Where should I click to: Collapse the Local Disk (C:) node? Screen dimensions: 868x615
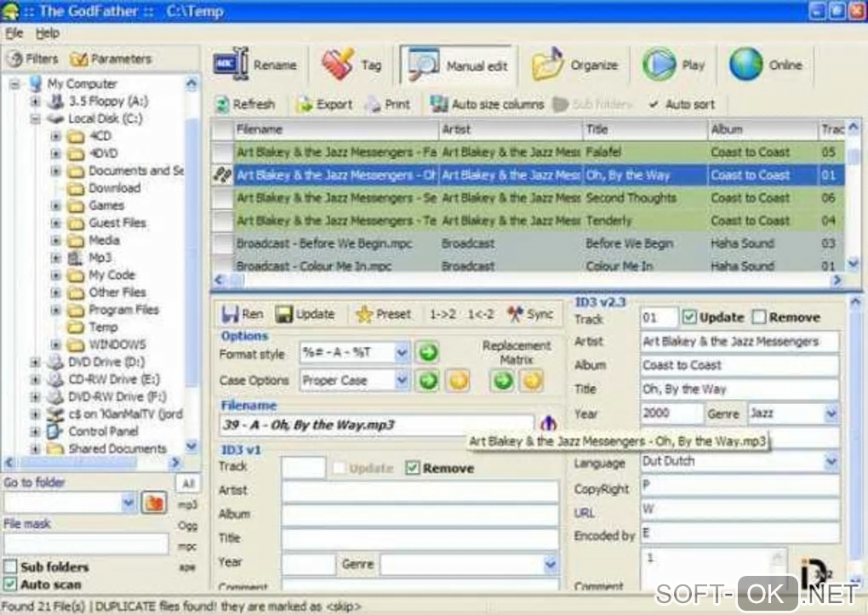click(36, 119)
